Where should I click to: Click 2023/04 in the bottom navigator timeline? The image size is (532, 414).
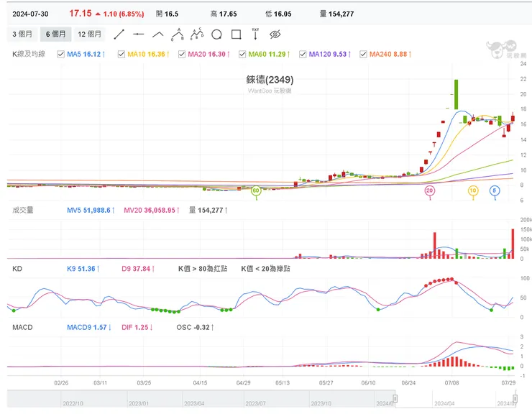(x=194, y=403)
